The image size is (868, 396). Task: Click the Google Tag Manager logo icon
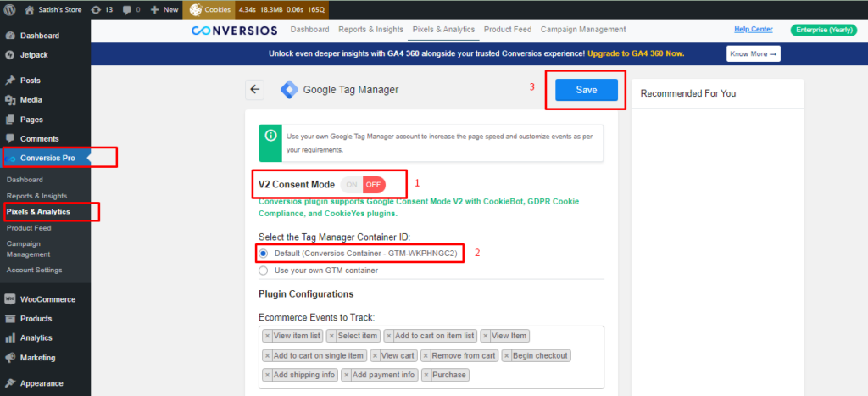tap(289, 90)
